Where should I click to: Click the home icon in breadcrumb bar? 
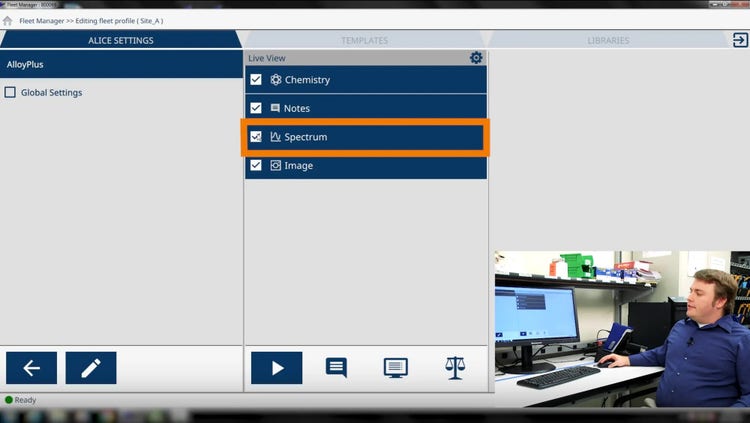(x=8, y=20)
